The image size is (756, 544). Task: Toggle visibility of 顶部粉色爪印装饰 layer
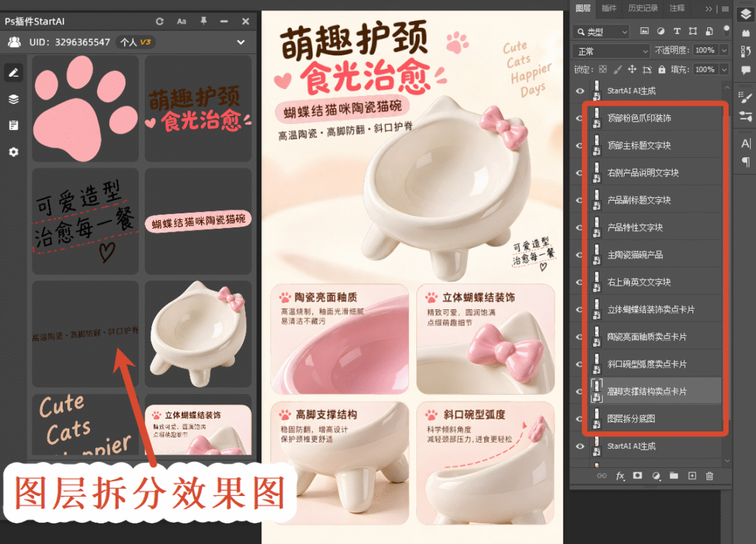[580, 118]
